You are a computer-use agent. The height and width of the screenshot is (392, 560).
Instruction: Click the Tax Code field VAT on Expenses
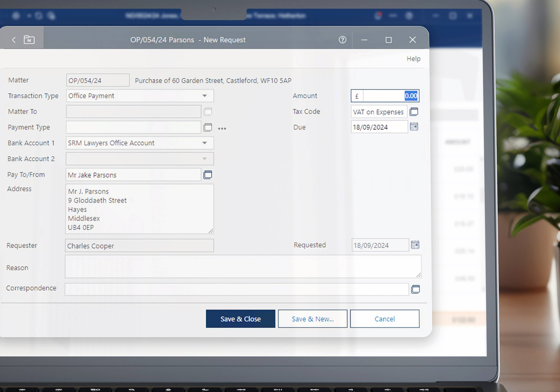point(379,112)
